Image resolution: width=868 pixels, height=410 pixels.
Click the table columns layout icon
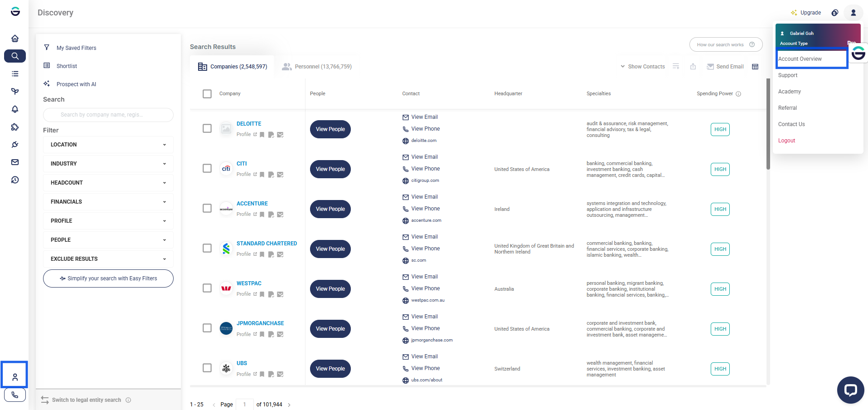[755, 67]
